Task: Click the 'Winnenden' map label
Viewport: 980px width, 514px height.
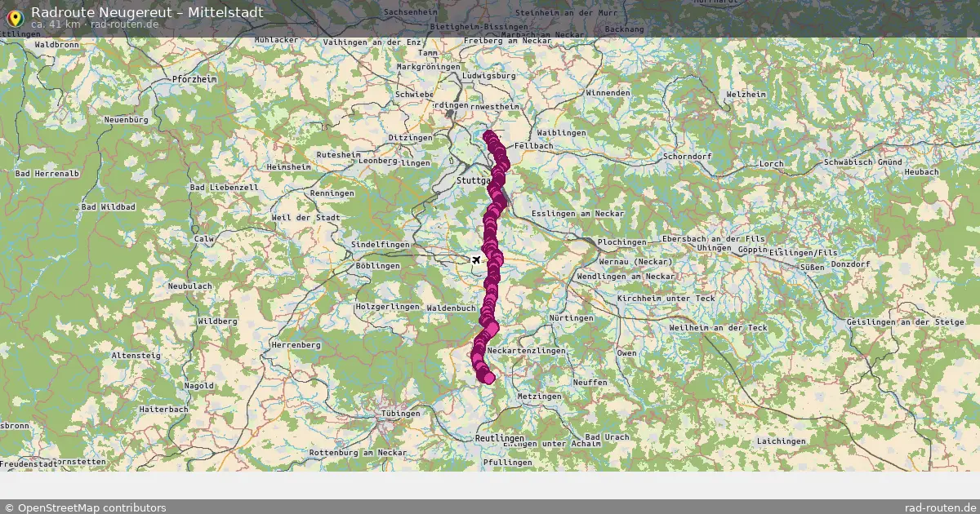Action: (608, 94)
